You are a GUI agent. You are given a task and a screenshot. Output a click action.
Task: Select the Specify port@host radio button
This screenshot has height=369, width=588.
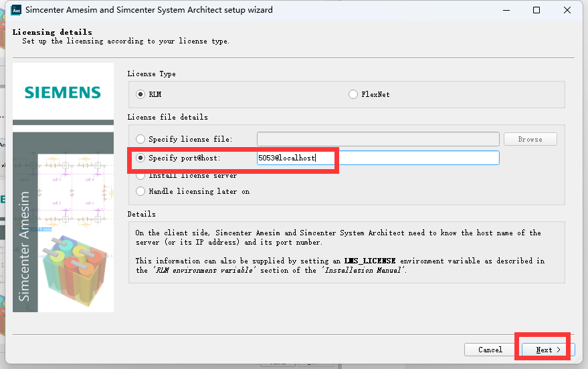click(x=140, y=158)
